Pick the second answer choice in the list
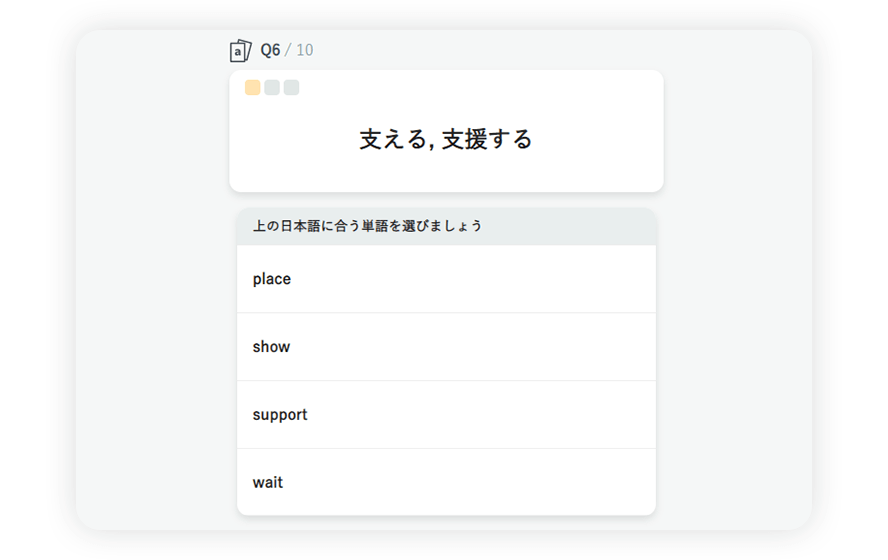 (446, 347)
